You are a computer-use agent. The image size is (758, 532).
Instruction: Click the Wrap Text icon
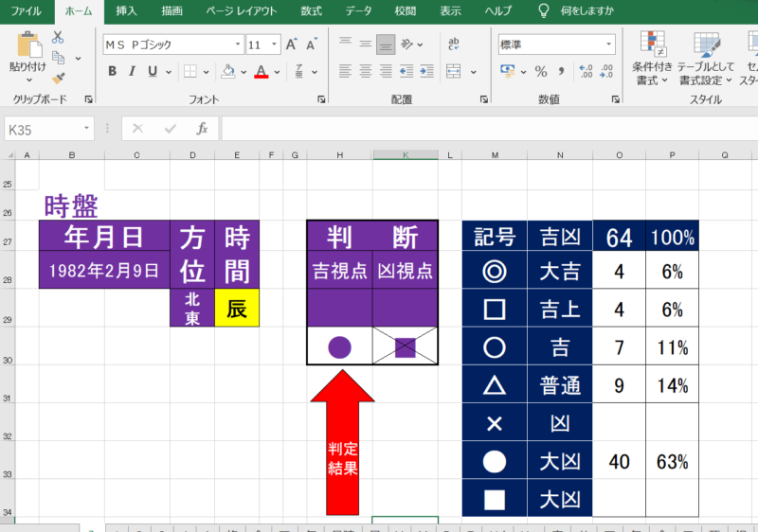pyautogui.click(x=454, y=44)
